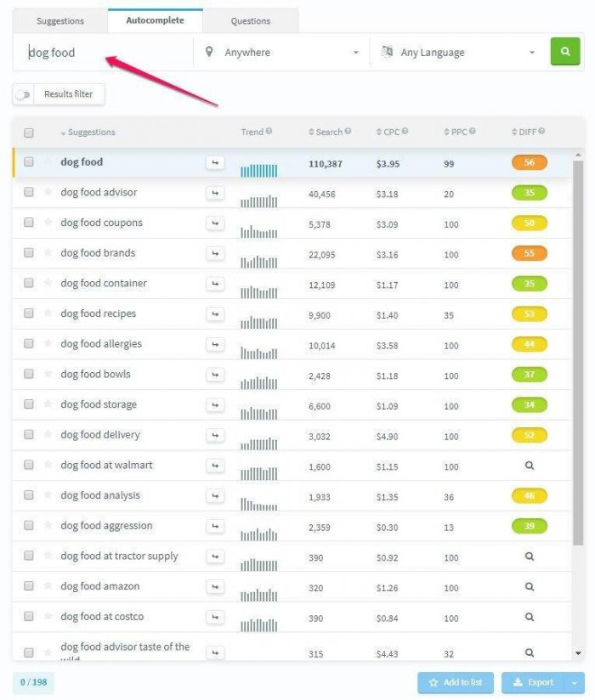The height and width of the screenshot is (700, 595).
Task: Sort table by CPC column
Action: click(388, 133)
